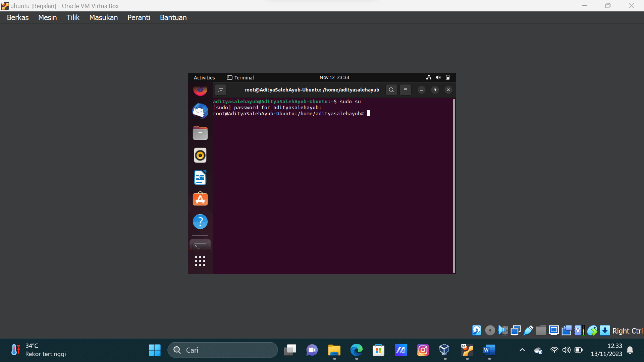Click the mouse integration indicator

point(592,330)
